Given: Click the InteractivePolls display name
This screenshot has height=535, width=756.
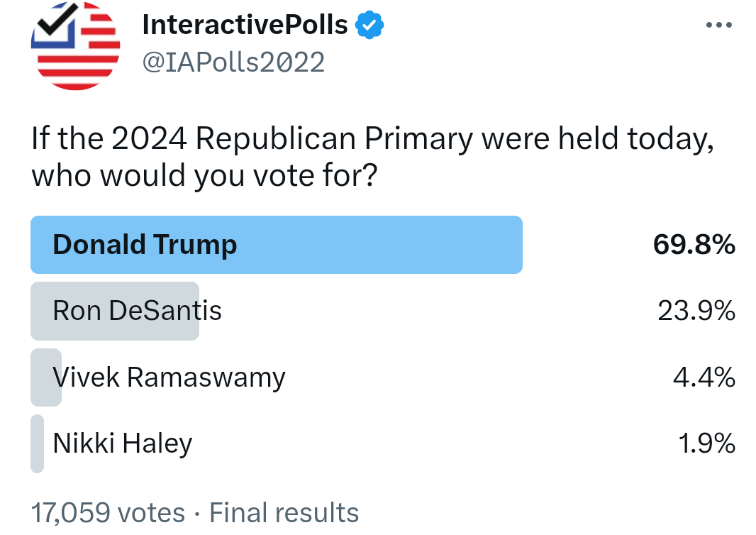Looking at the screenshot, I should (x=245, y=25).
